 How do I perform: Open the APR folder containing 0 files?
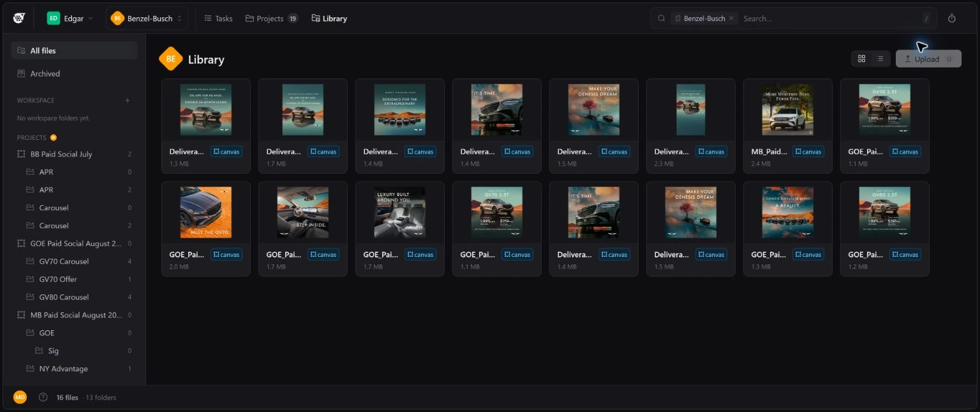74,172
